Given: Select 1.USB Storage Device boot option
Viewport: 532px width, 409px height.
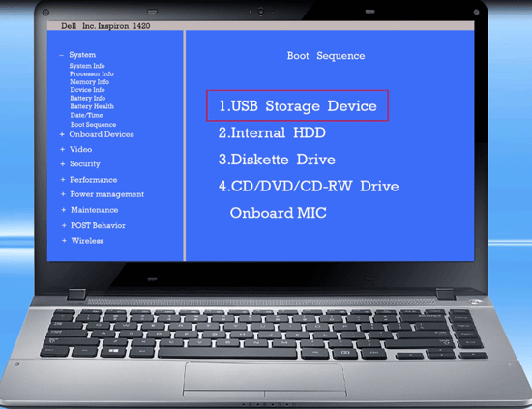Looking at the screenshot, I should (297, 105).
